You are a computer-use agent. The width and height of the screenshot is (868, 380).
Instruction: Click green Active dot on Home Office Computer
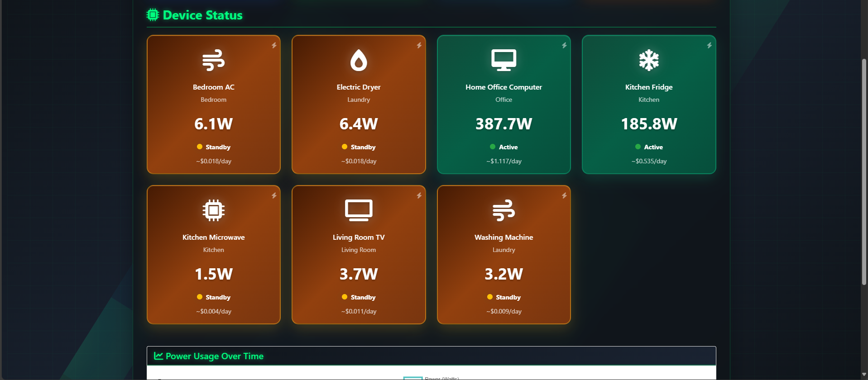pyautogui.click(x=493, y=147)
